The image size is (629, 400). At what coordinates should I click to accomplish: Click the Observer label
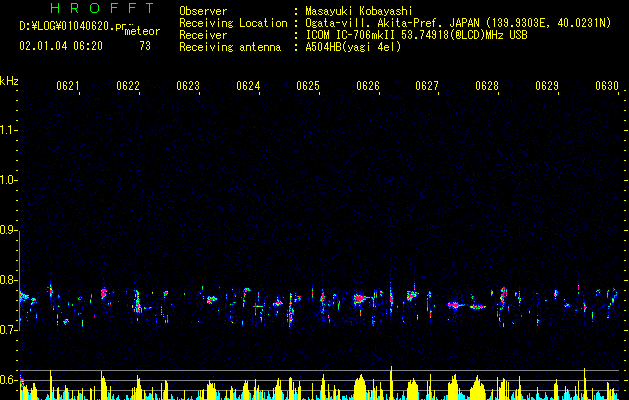[x=203, y=11]
